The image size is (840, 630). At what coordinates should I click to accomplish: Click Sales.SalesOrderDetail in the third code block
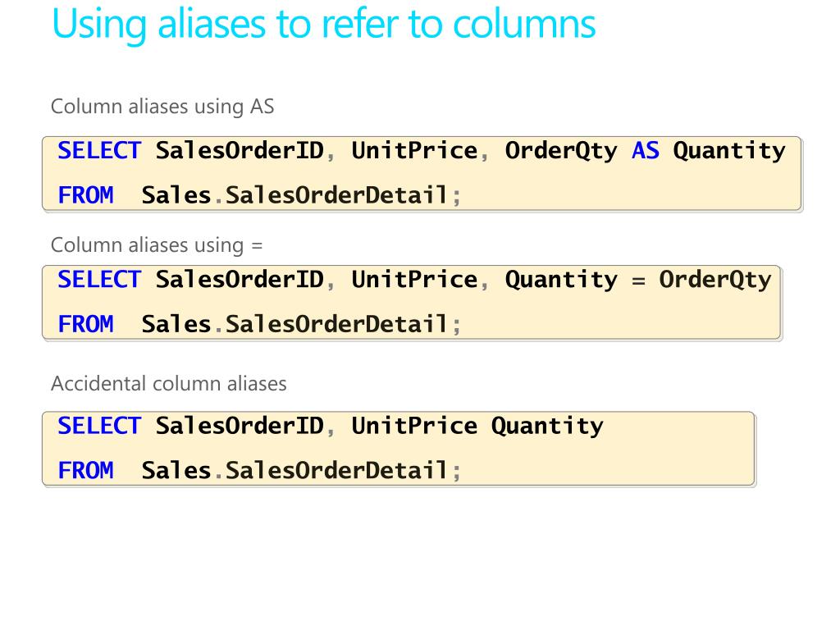(295, 471)
